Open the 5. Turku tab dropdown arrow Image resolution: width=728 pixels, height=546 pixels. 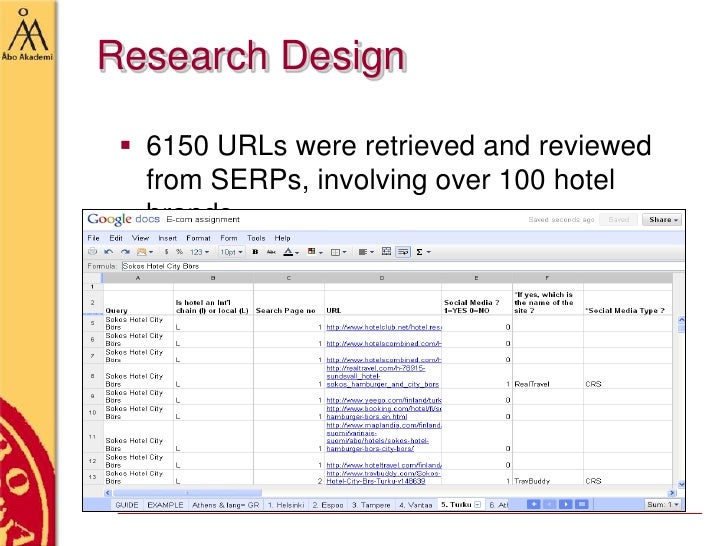coord(477,505)
